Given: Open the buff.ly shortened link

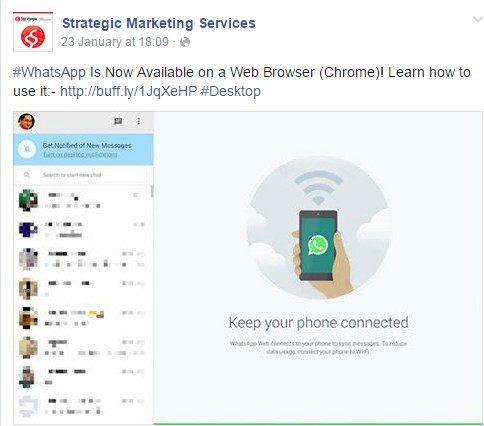Looking at the screenshot, I should (129, 91).
